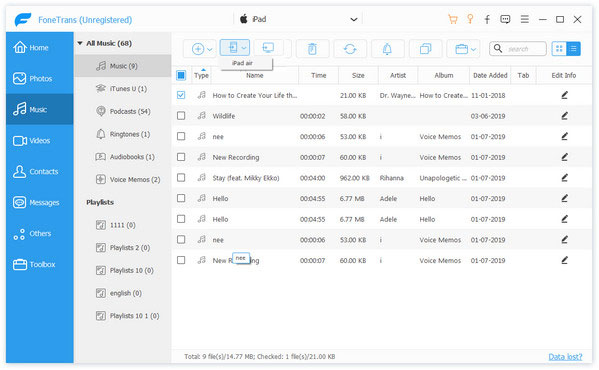Click the FoneTrans logo icon

[x=23, y=19]
